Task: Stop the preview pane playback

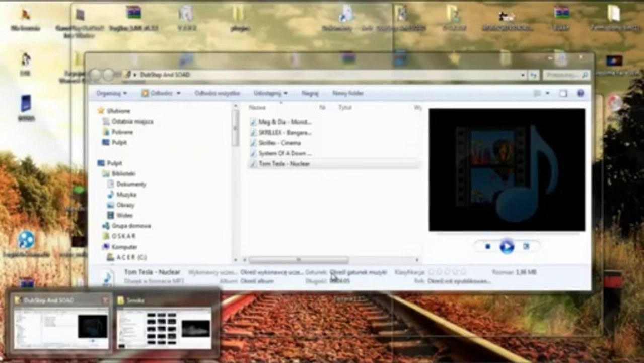Action: click(x=487, y=246)
